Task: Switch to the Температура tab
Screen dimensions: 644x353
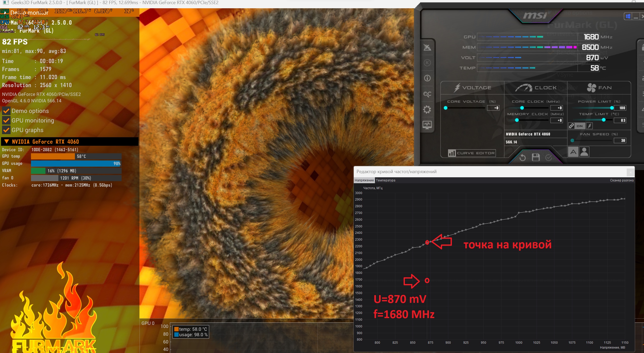Action: (x=385, y=180)
